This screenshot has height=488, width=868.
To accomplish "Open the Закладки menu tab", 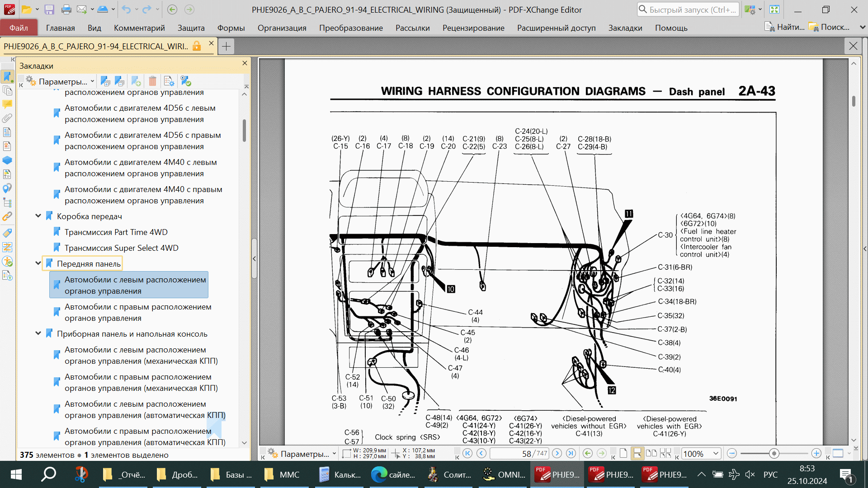I will (625, 28).
